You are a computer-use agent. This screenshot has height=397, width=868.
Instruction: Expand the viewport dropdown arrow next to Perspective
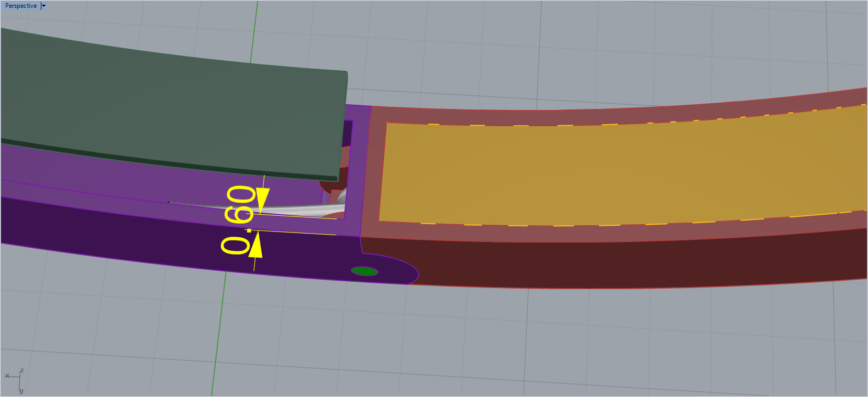(x=43, y=6)
